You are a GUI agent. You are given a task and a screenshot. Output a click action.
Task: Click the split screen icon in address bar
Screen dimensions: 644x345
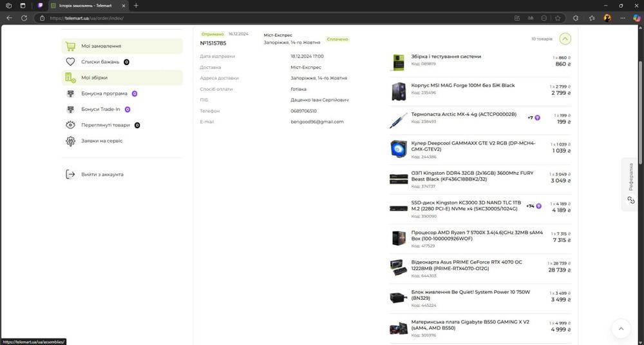(x=517, y=18)
